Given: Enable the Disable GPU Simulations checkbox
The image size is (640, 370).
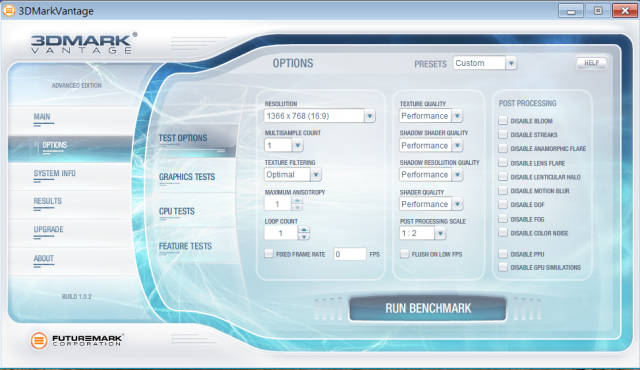Looking at the screenshot, I should click(503, 267).
